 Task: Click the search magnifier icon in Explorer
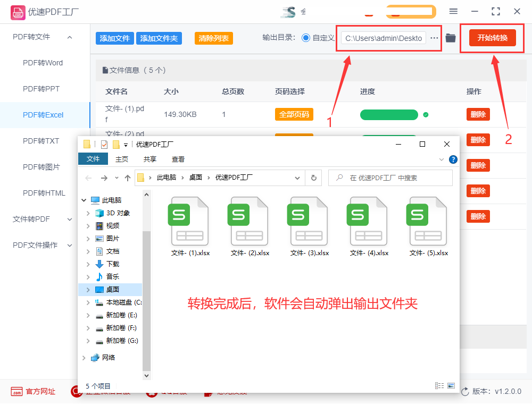339,177
